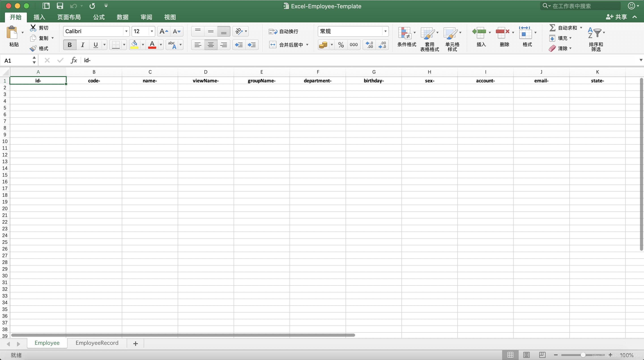This screenshot has height=360, width=644.
Task: Click the Percent Style icon
Action: pyautogui.click(x=341, y=45)
